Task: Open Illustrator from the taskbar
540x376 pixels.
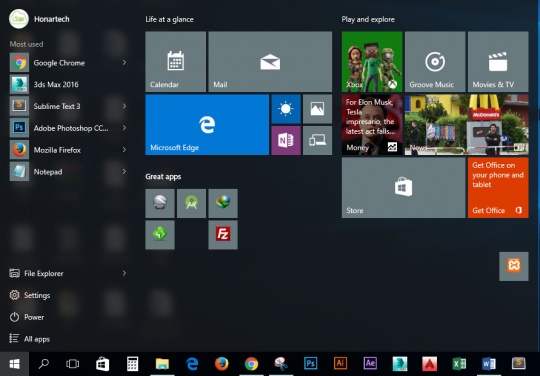Action: coord(340,364)
